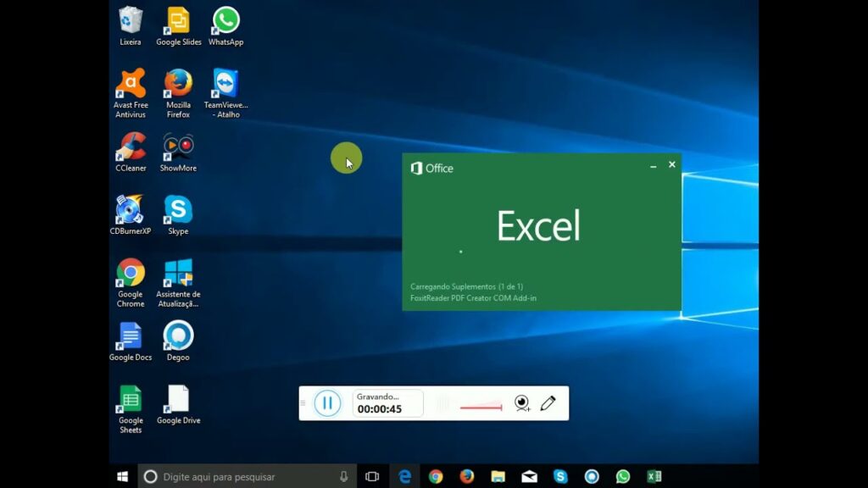The height and width of the screenshot is (488, 868).
Task: Click 'FoxitReader PDF Creator COM Add-in' text
Action: tap(473, 298)
